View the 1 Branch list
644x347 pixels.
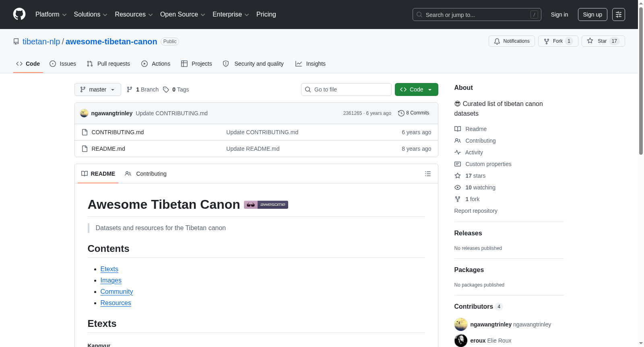tap(142, 89)
